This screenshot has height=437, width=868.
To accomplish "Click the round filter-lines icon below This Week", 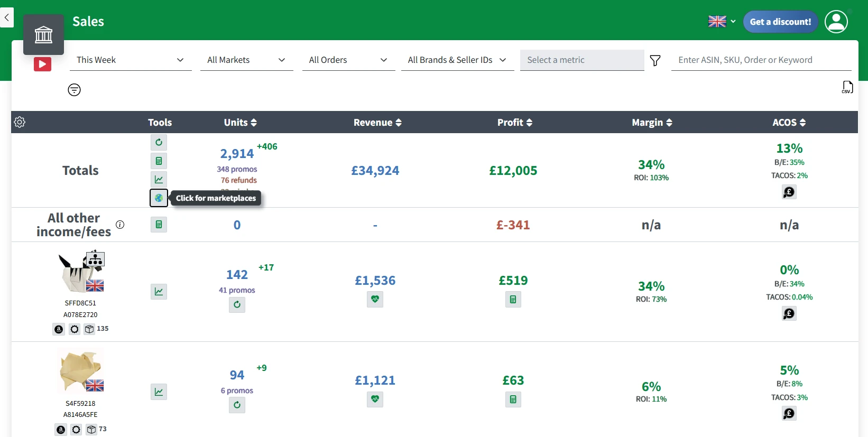I will pos(75,90).
